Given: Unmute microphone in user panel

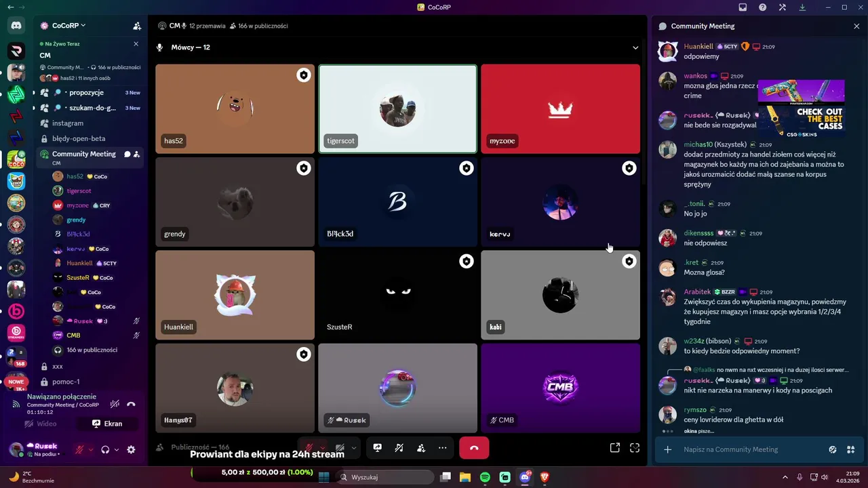Looking at the screenshot, I should coord(79,449).
